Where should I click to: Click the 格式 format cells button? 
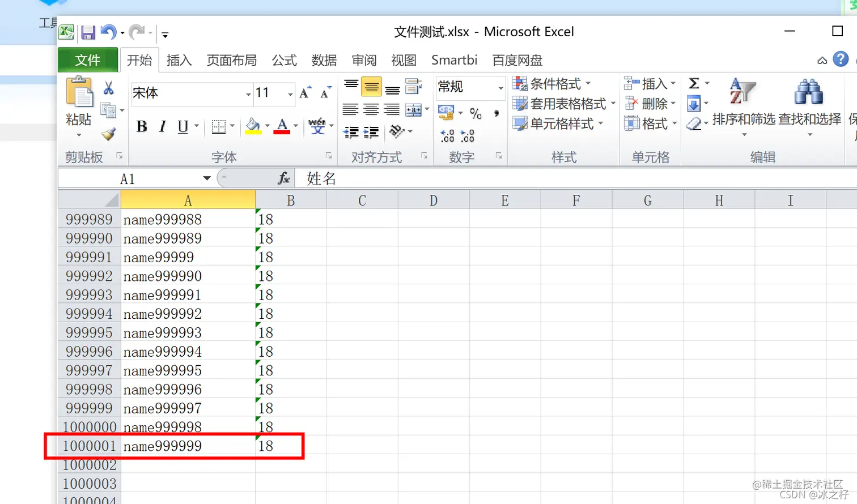(650, 123)
